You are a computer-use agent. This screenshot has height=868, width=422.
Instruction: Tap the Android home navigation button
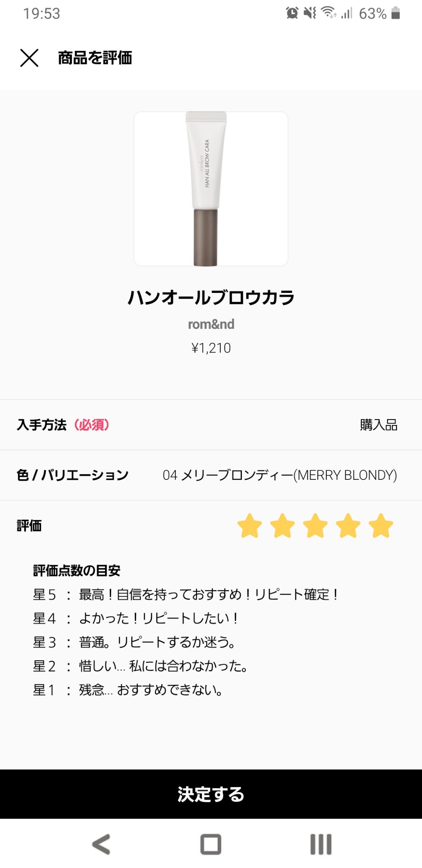tap(211, 844)
